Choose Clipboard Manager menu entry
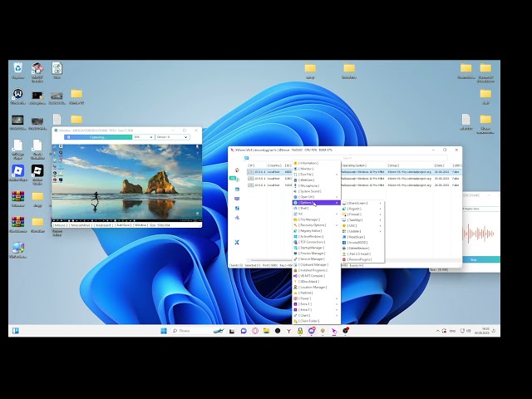 [316, 264]
